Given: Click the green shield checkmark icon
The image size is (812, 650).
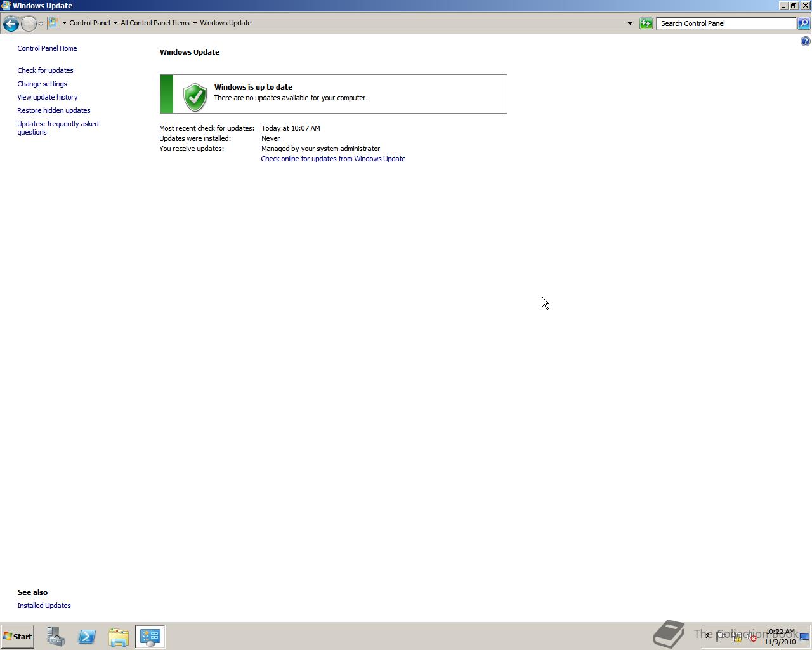Looking at the screenshot, I should coord(195,97).
